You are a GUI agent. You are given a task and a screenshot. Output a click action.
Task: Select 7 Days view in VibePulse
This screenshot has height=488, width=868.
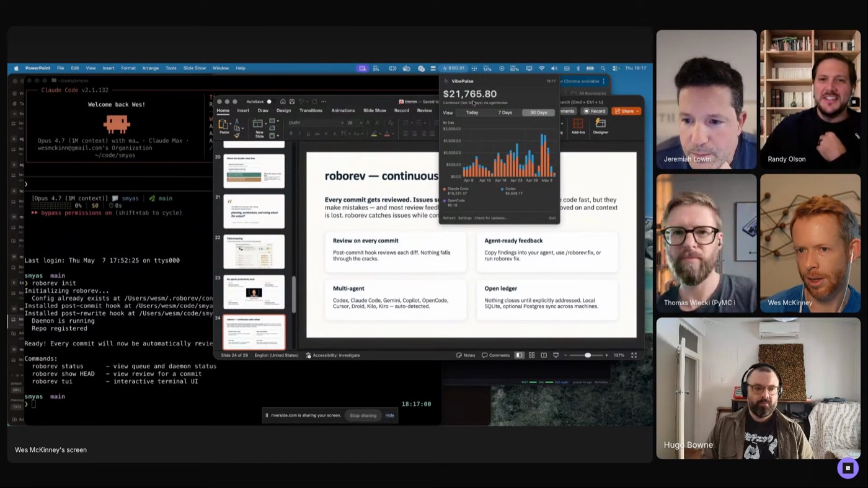(x=505, y=113)
